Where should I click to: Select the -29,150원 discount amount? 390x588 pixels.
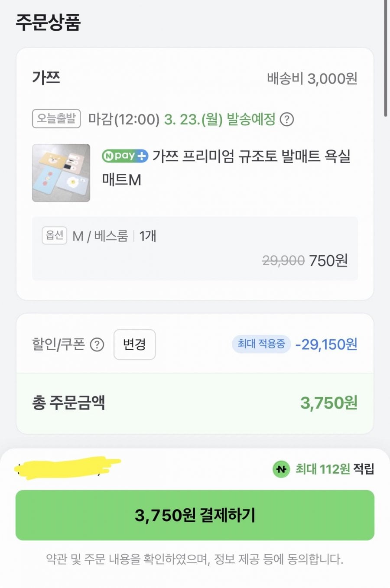point(326,344)
